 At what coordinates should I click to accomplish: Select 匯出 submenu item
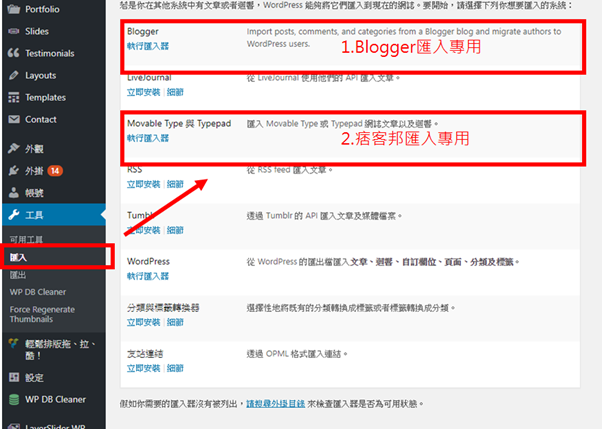tap(18, 275)
